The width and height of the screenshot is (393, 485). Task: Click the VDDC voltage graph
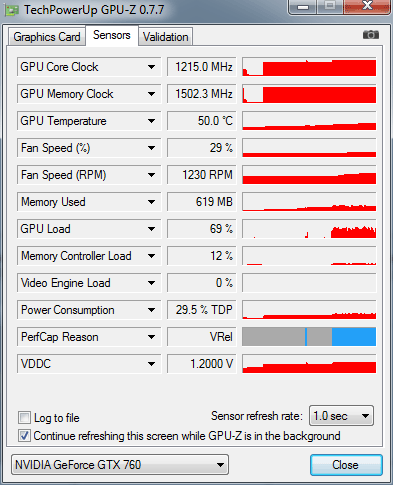pos(309,364)
